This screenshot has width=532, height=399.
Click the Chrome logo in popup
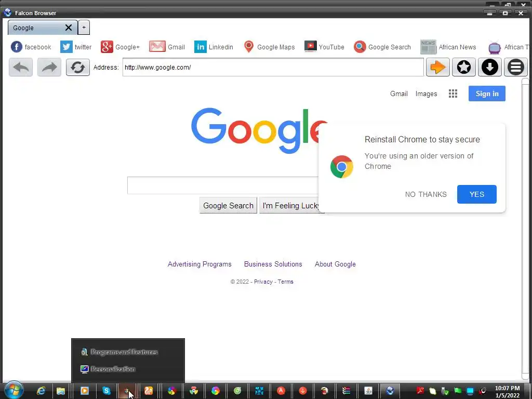point(342,167)
